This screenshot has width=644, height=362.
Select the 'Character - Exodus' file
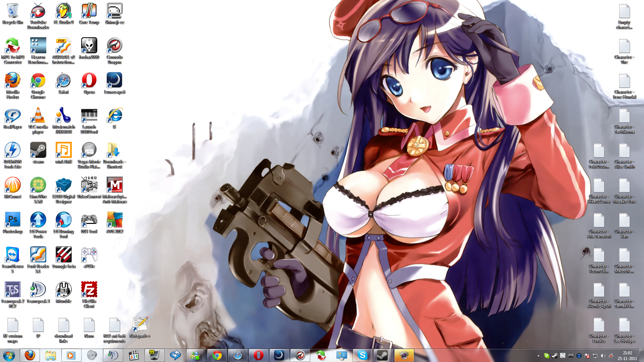point(599,330)
